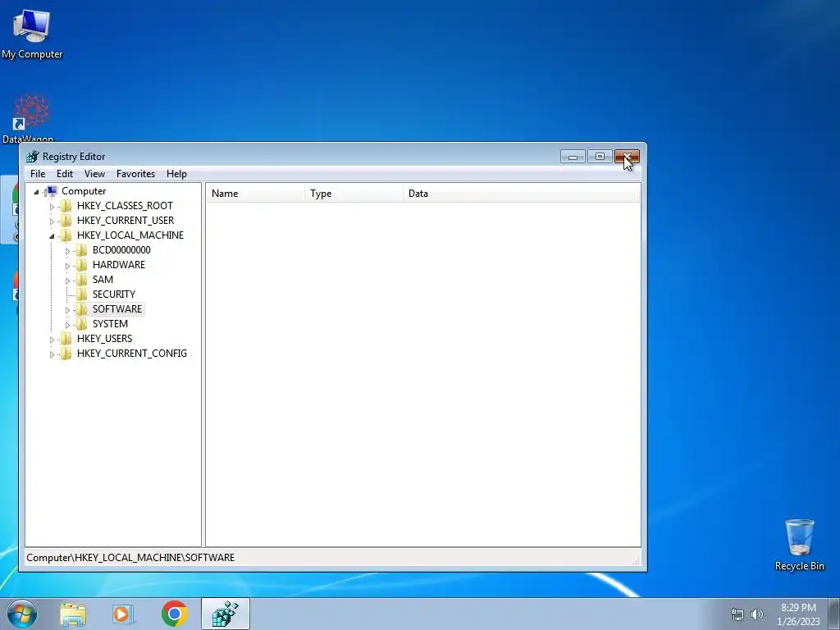Click the HKEY_LOCAL_MACHINE folder icon
The image size is (840, 630).
[66, 235]
